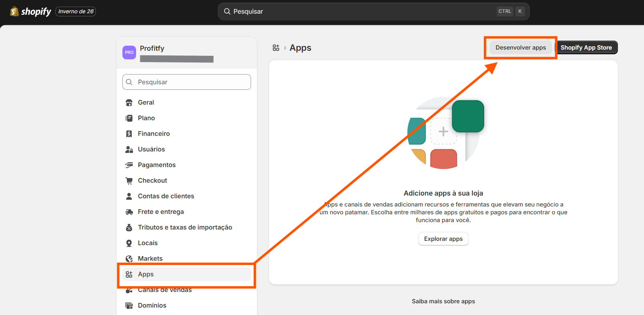Click the storefront icon next to Geral
This screenshot has width=644, height=315.
point(129,103)
